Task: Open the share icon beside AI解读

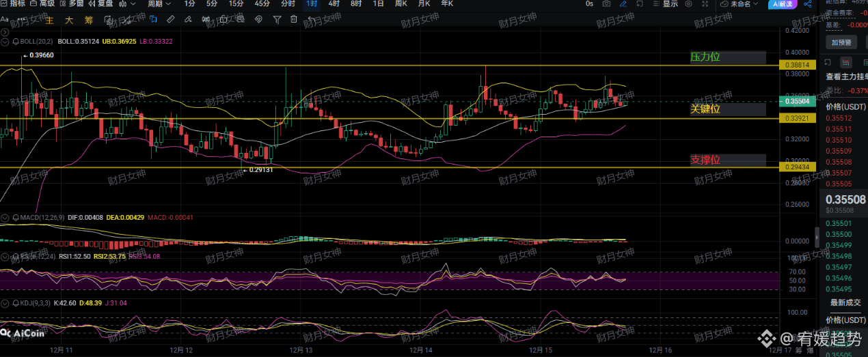Action: click(x=806, y=4)
